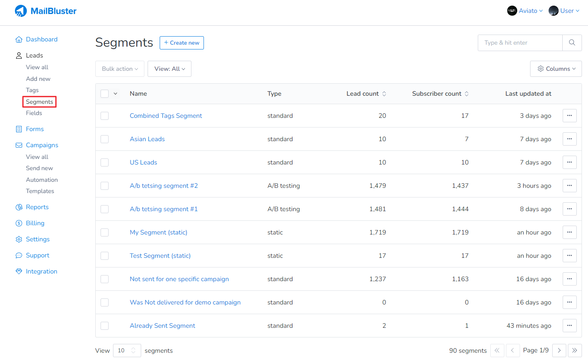Go to the next page arrow

click(559, 350)
